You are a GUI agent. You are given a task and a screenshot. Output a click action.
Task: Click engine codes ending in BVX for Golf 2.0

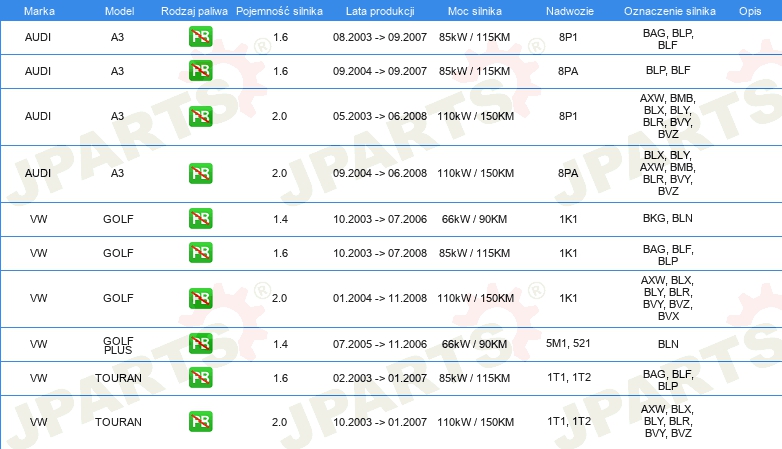[668, 298]
